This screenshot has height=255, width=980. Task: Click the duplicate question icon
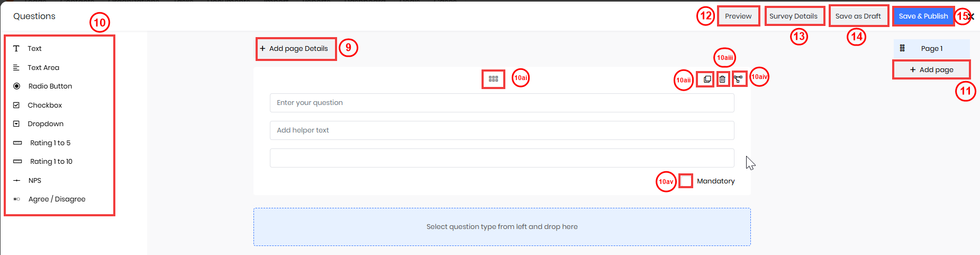pyautogui.click(x=706, y=80)
